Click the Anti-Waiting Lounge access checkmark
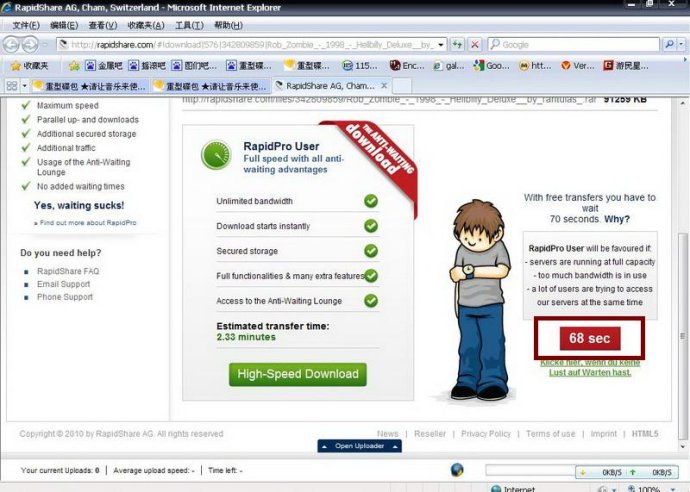The height and width of the screenshot is (492, 690). [371, 301]
